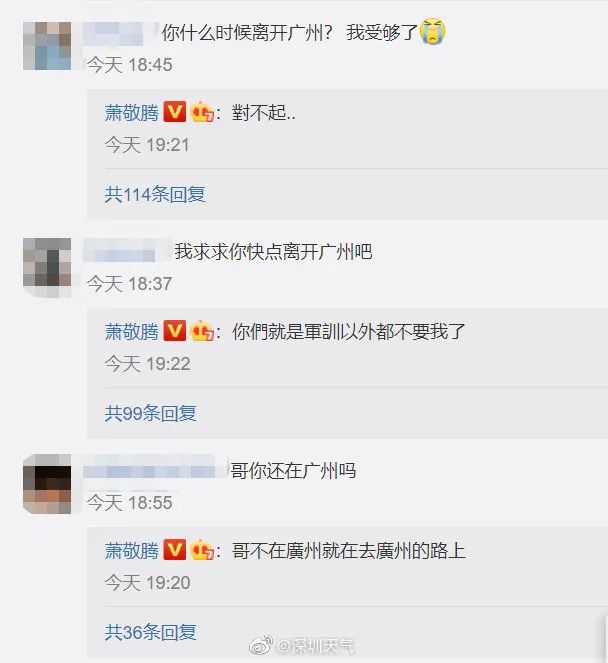Click thumbs-up crown badge beside 對不起 reply
Screen dimensions: 608x663
pos(202,112)
